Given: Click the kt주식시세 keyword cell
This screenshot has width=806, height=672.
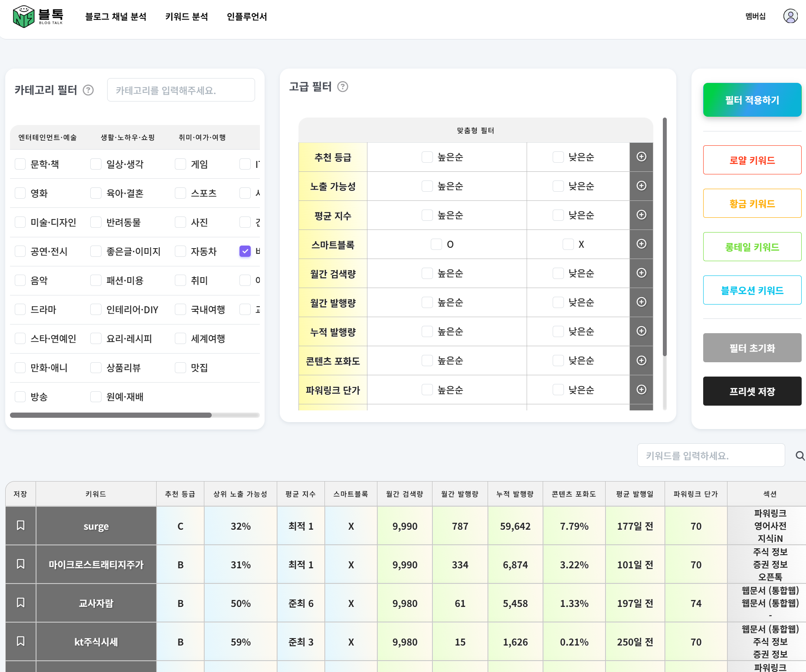Looking at the screenshot, I should click(96, 642).
